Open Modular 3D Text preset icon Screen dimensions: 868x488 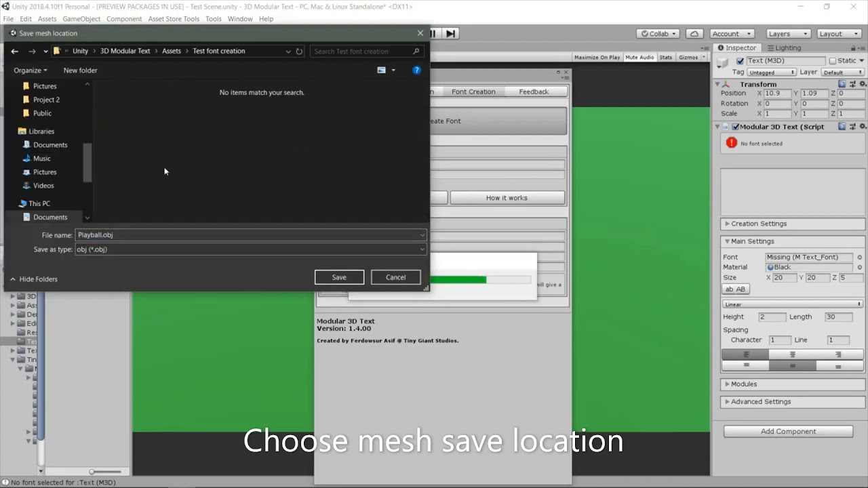(x=852, y=127)
